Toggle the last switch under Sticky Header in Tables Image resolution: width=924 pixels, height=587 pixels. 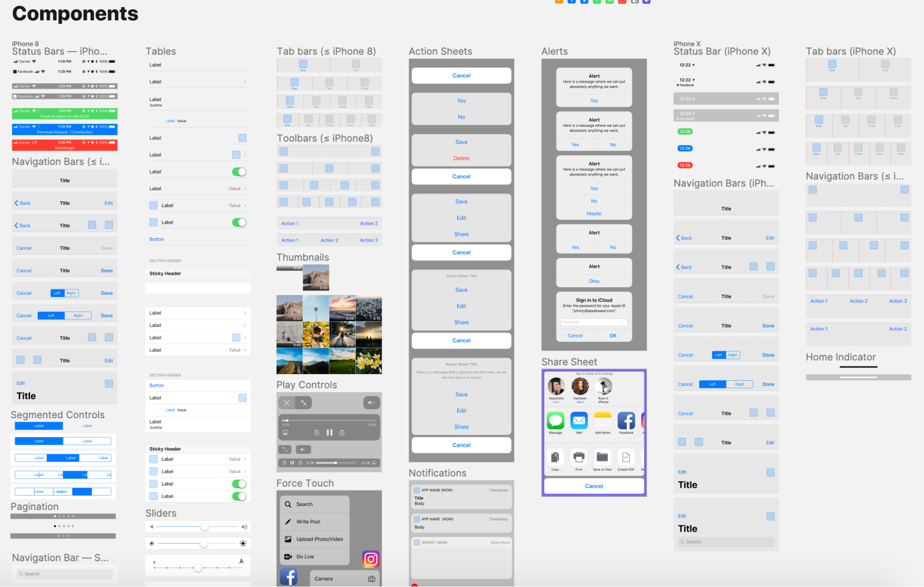[239, 496]
